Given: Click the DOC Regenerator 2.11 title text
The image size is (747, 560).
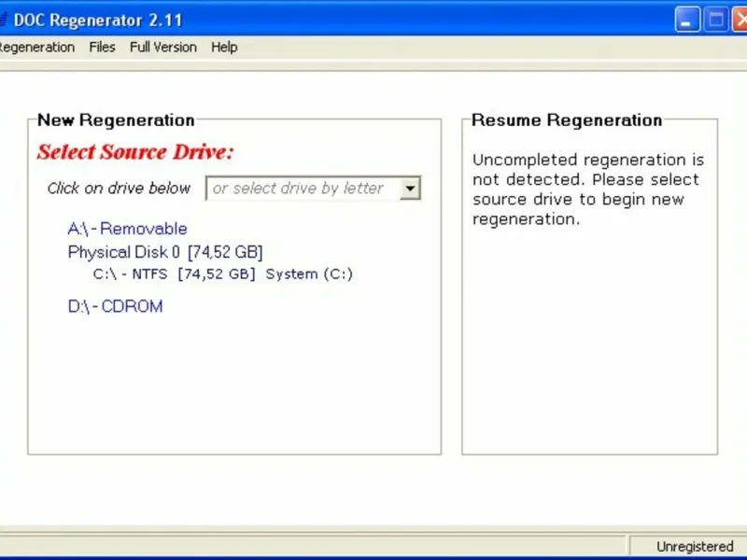Looking at the screenshot, I should 98,20.
